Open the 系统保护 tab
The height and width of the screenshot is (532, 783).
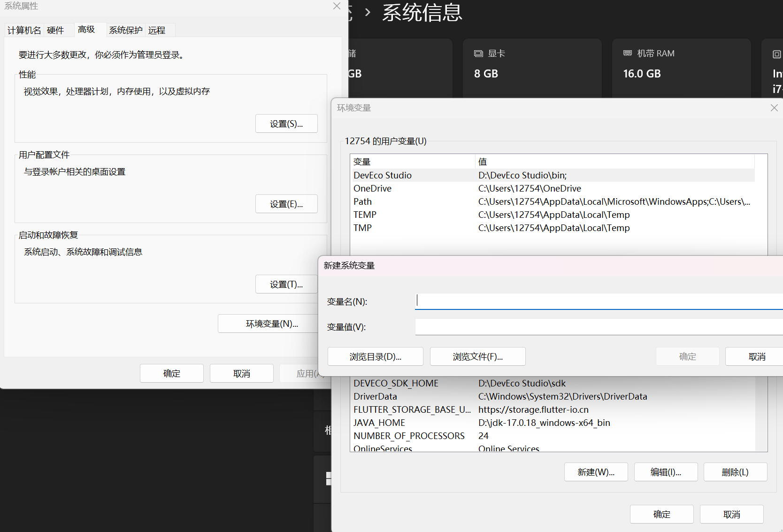click(x=126, y=30)
